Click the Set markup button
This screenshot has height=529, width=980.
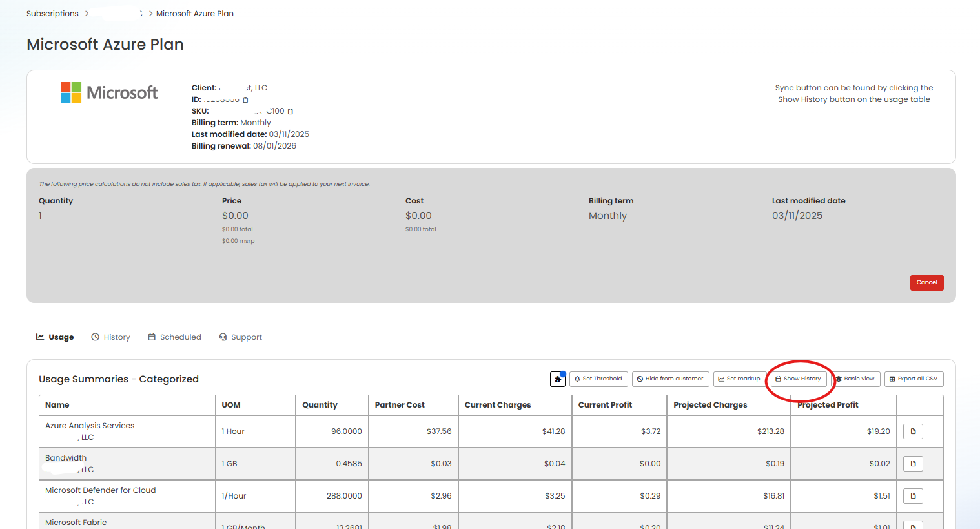(740, 379)
